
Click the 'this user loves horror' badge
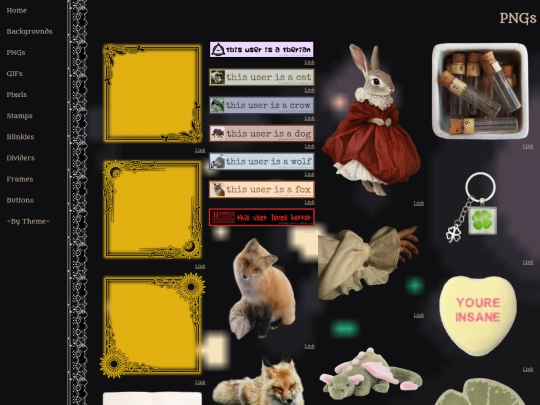tap(262, 217)
